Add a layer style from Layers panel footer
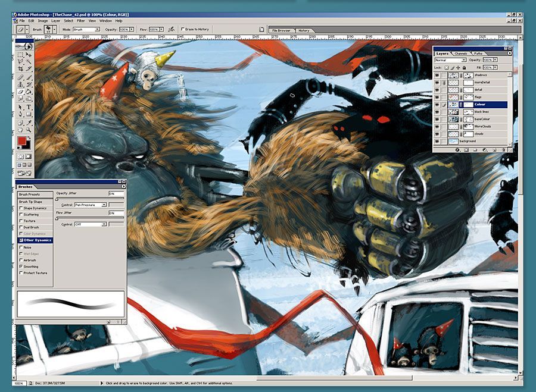The height and width of the screenshot is (392, 536). (458, 150)
